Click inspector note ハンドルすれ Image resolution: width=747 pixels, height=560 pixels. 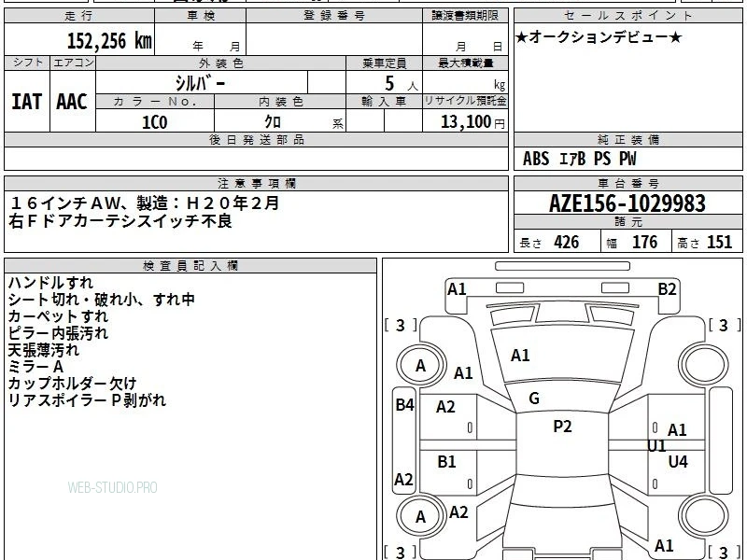50,283
